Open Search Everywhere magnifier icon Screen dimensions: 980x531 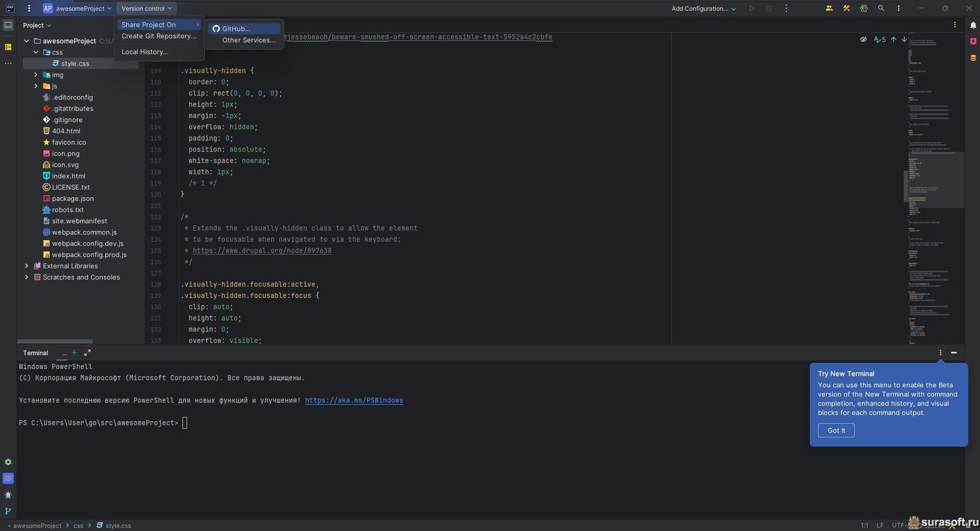pyautogui.click(x=881, y=8)
